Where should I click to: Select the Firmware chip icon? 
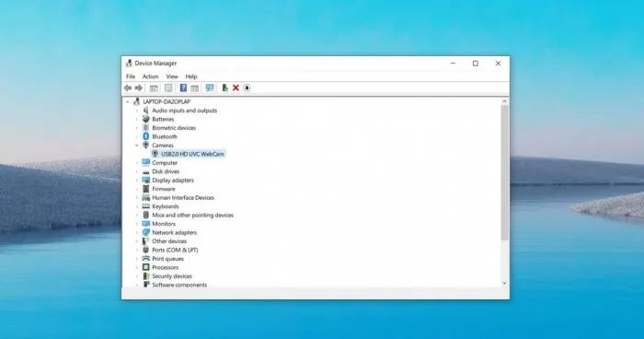tap(145, 189)
